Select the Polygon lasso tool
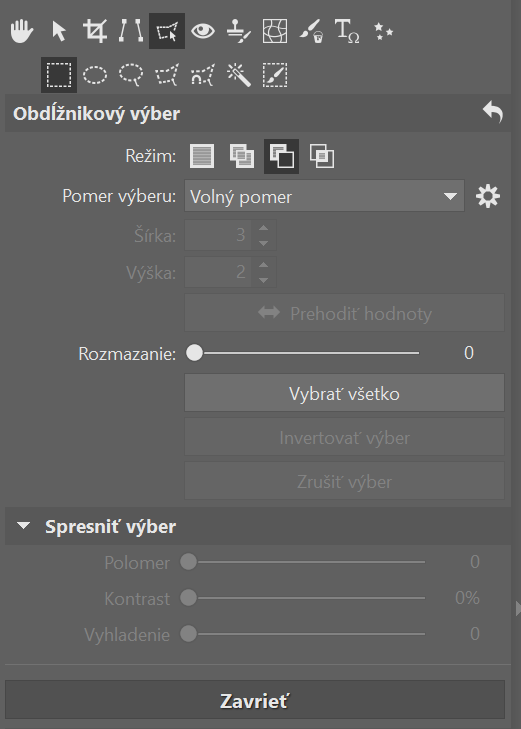 coord(167,75)
